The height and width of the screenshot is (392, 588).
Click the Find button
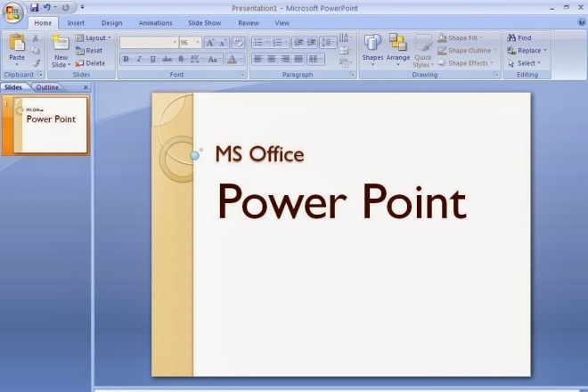point(519,38)
